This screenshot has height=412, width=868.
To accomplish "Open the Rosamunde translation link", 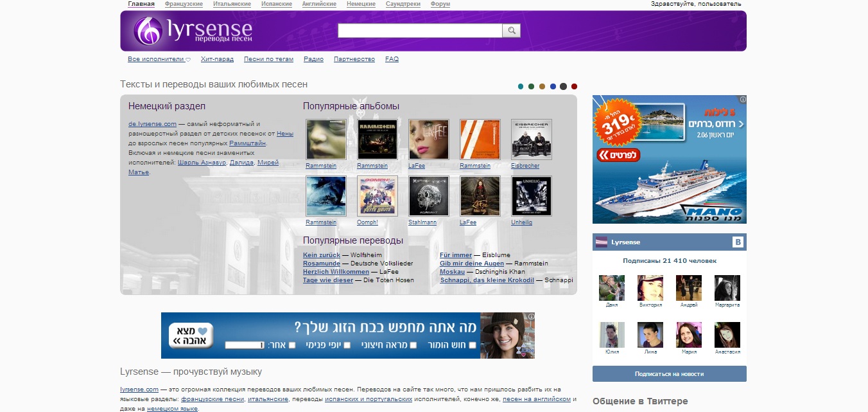I will pyautogui.click(x=322, y=264).
